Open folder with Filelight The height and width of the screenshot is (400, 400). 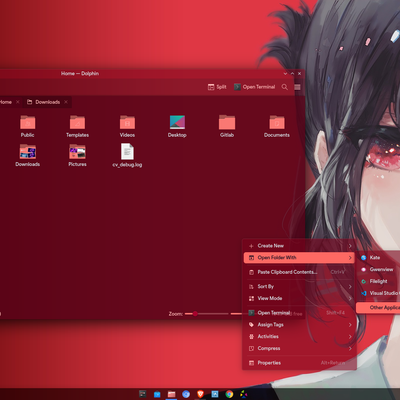[x=379, y=281]
